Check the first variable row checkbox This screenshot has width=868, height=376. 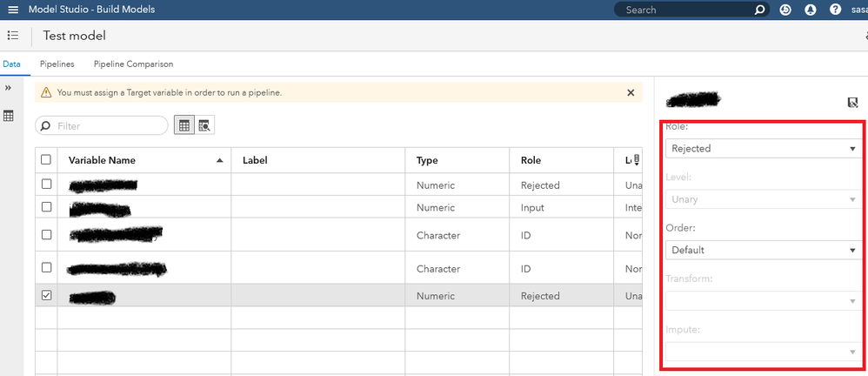[47, 185]
